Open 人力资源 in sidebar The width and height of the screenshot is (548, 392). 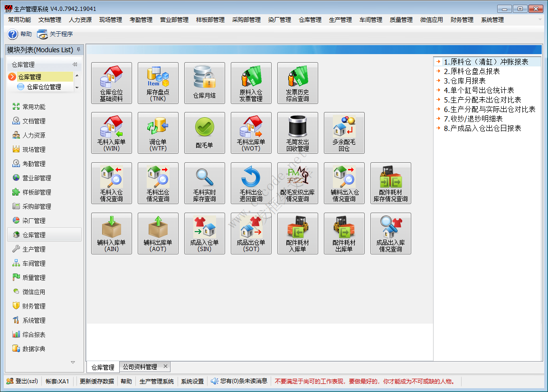tap(34, 135)
